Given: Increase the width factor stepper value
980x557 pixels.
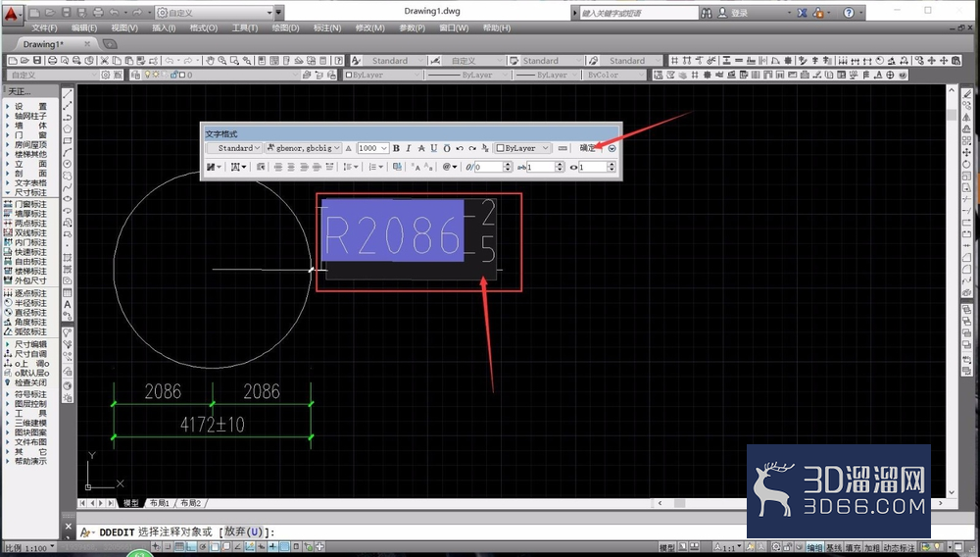Looking at the screenshot, I should click(x=612, y=165).
